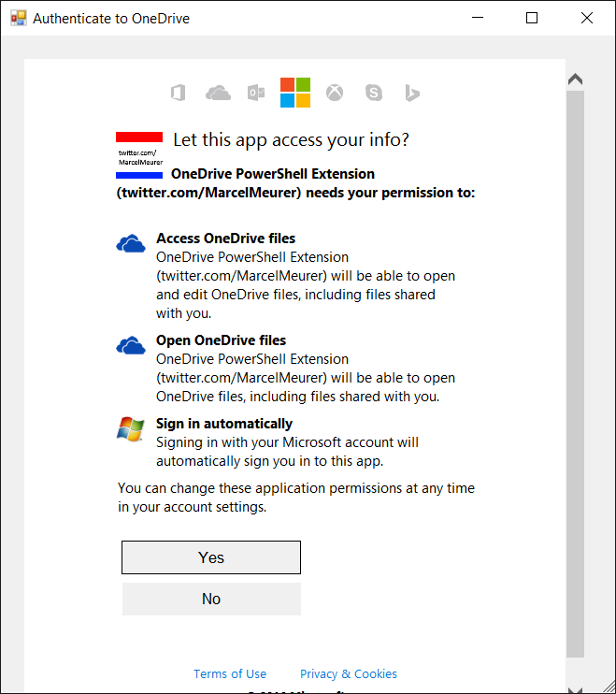Click the vertical scrollbar thumb
616x694 pixels.
[575, 374]
